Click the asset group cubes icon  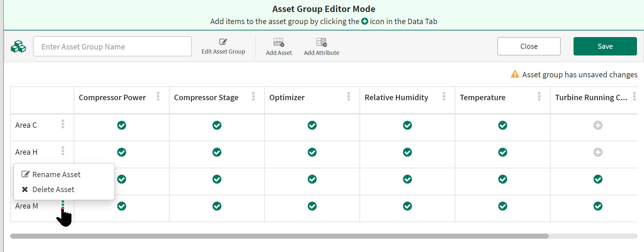(x=18, y=47)
